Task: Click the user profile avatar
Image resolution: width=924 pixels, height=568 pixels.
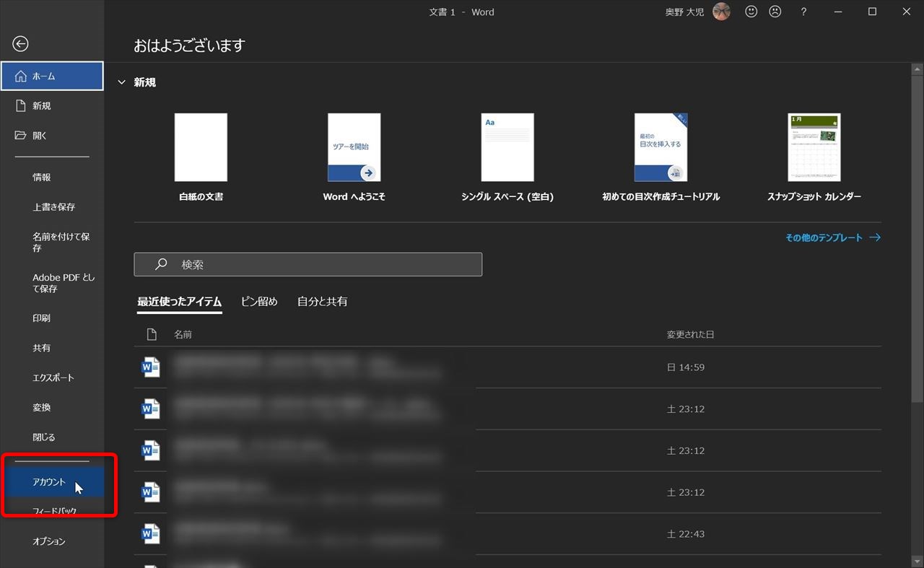Action: coord(721,12)
